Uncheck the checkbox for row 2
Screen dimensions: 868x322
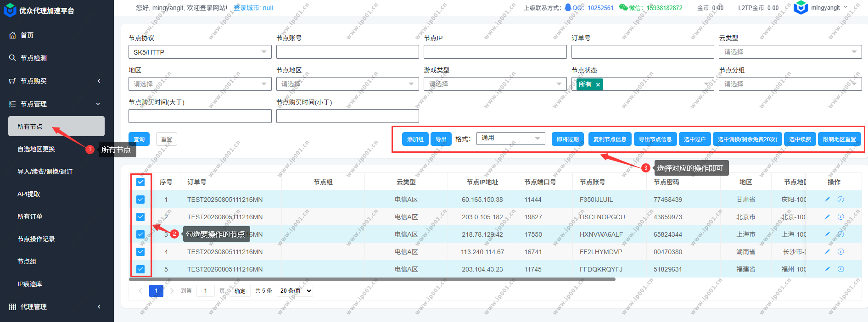[x=140, y=217]
